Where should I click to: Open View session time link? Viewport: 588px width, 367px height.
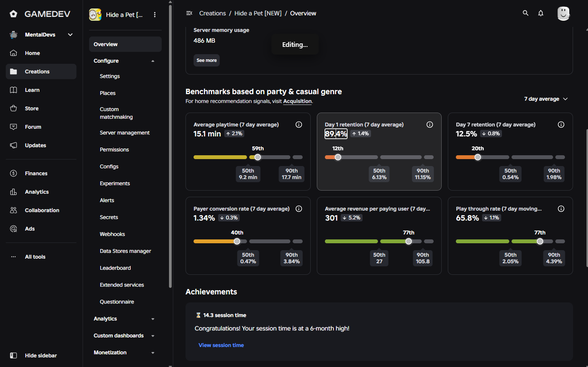click(221, 345)
